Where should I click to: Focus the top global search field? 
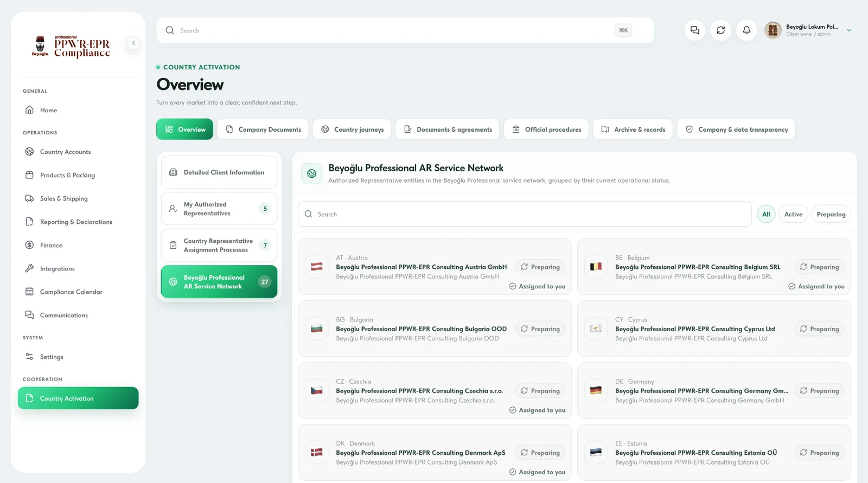click(405, 30)
